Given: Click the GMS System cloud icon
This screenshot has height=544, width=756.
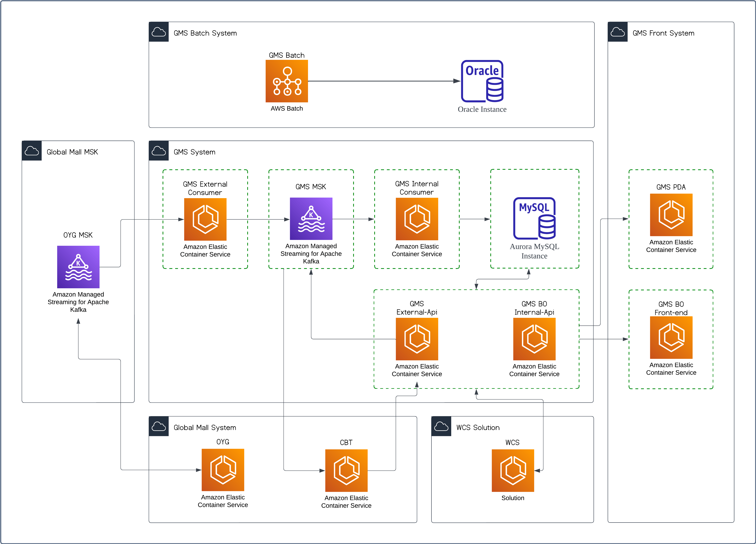Looking at the screenshot, I should [x=159, y=151].
